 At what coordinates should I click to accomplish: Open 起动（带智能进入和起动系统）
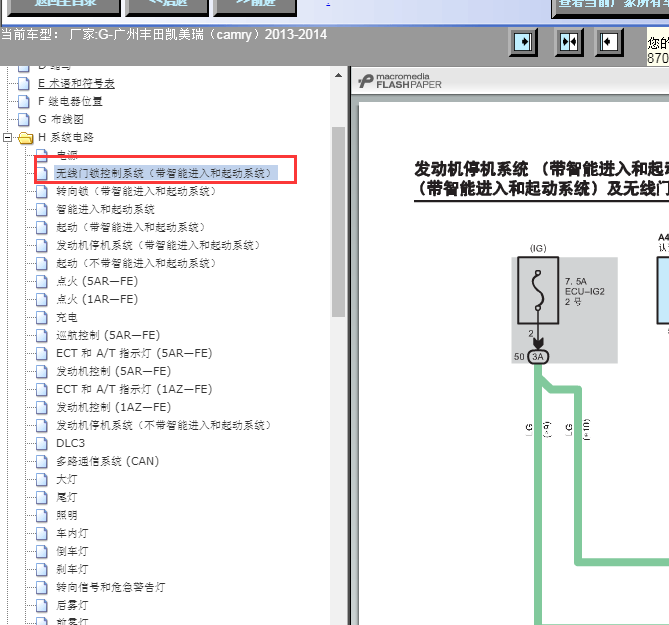131,227
